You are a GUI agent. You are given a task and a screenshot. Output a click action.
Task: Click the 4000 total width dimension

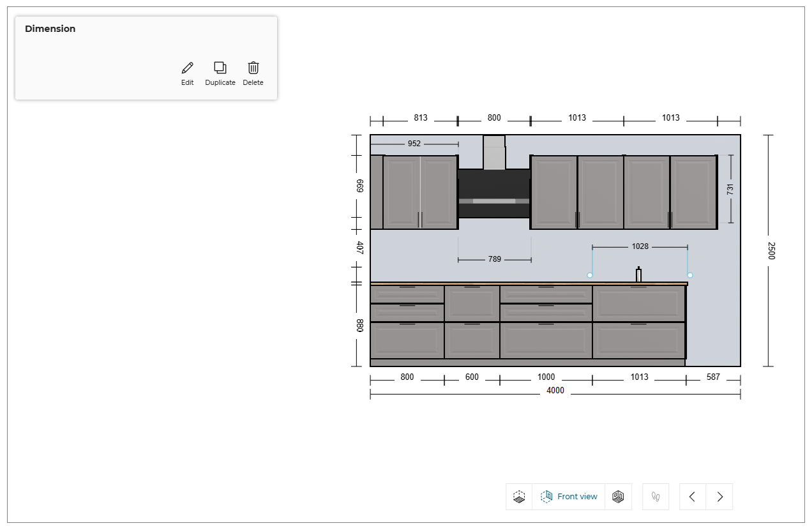coord(555,391)
